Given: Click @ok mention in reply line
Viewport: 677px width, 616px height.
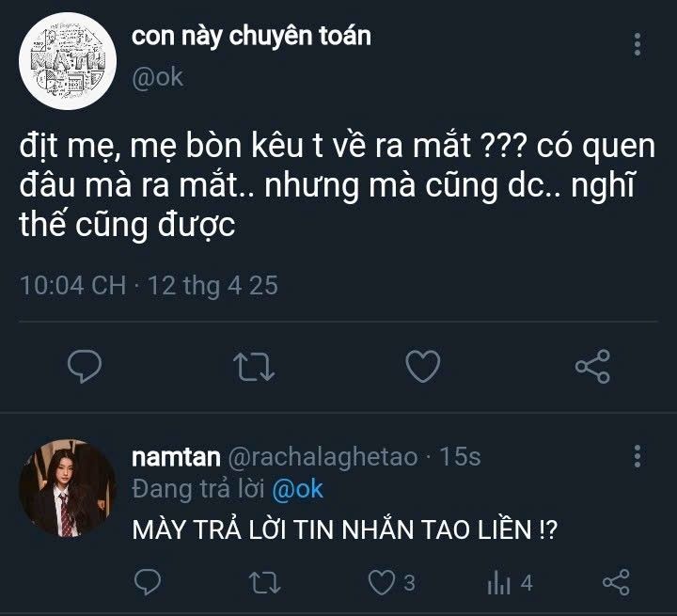Looking at the screenshot, I should pos(297,489).
